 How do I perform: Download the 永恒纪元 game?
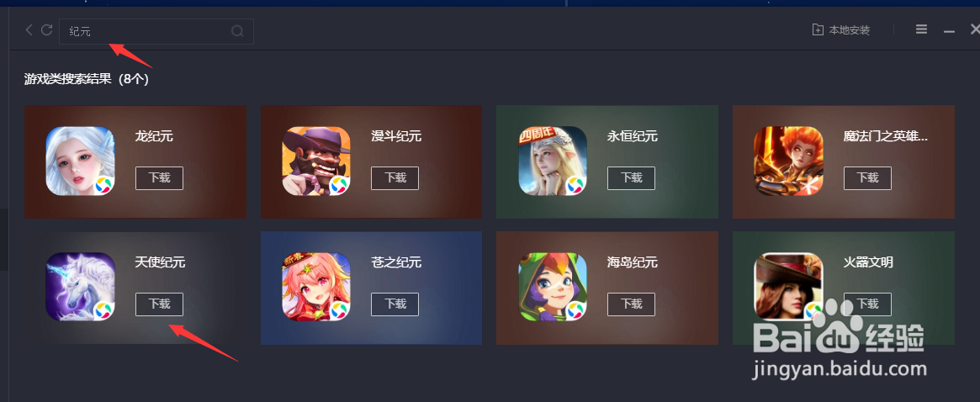point(631,178)
